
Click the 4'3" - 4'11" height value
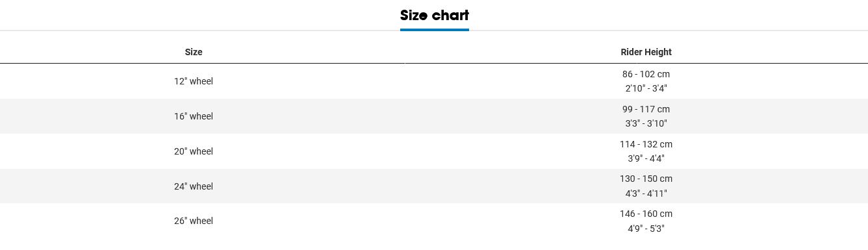(x=646, y=194)
